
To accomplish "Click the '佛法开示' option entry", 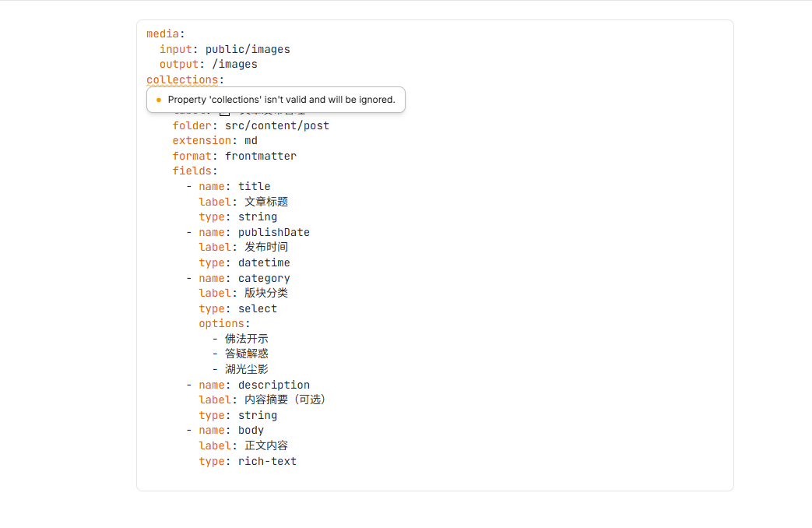I will [247, 339].
